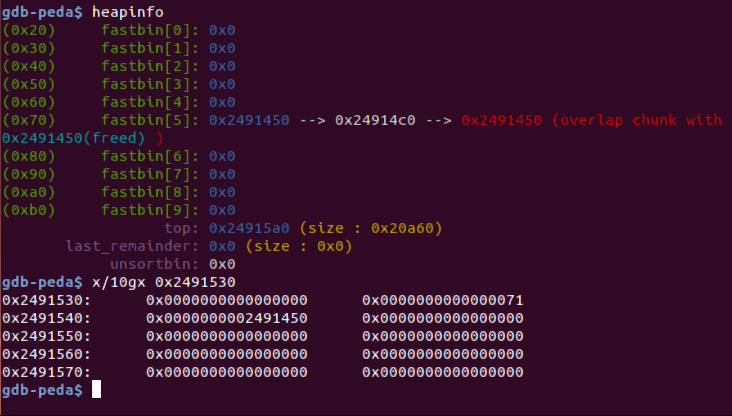Click the blue 0x2491450 fastbin[5] address
The image size is (732, 416).
tap(249, 120)
